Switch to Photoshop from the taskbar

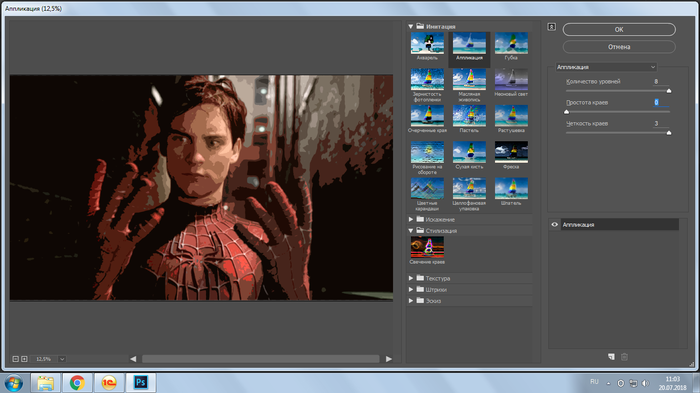[x=141, y=383]
